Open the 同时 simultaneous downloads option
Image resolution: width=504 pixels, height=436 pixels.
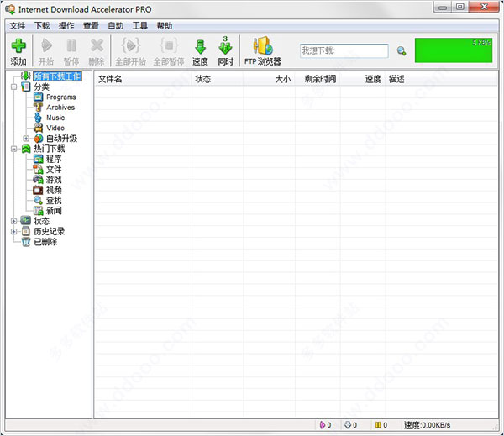click(x=225, y=51)
